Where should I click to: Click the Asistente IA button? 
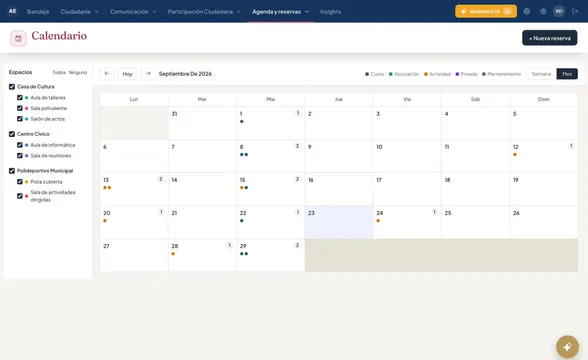click(x=486, y=11)
